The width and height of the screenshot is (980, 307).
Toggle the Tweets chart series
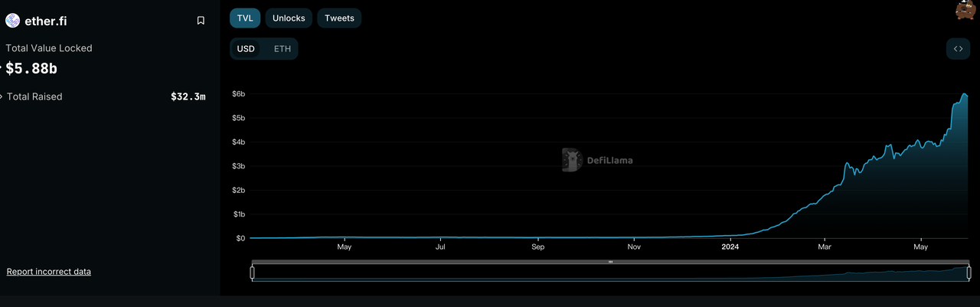tap(339, 18)
